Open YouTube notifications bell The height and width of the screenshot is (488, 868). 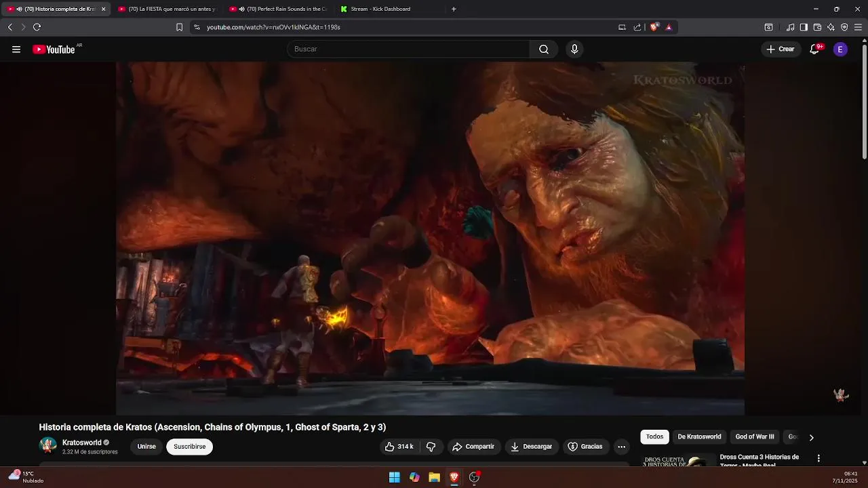[815, 49]
